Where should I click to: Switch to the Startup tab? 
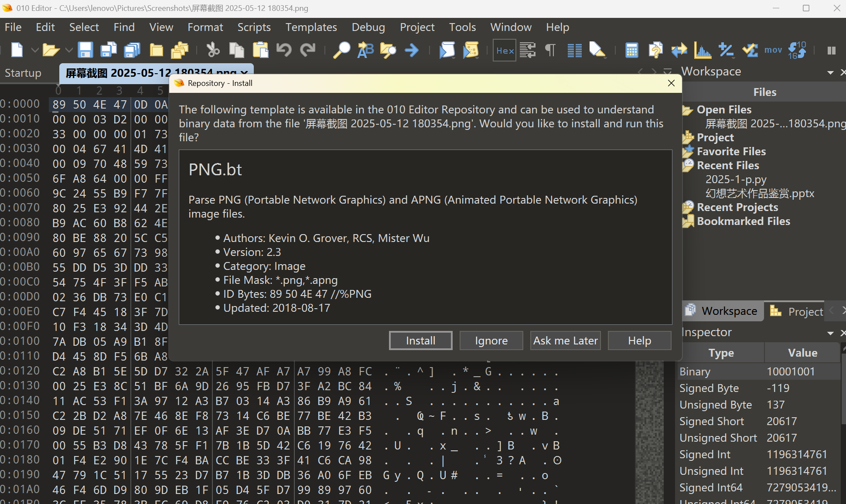(23, 73)
